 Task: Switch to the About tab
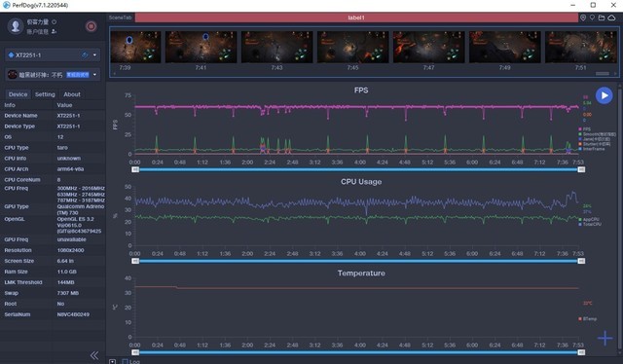pyautogui.click(x=72, y=94)
